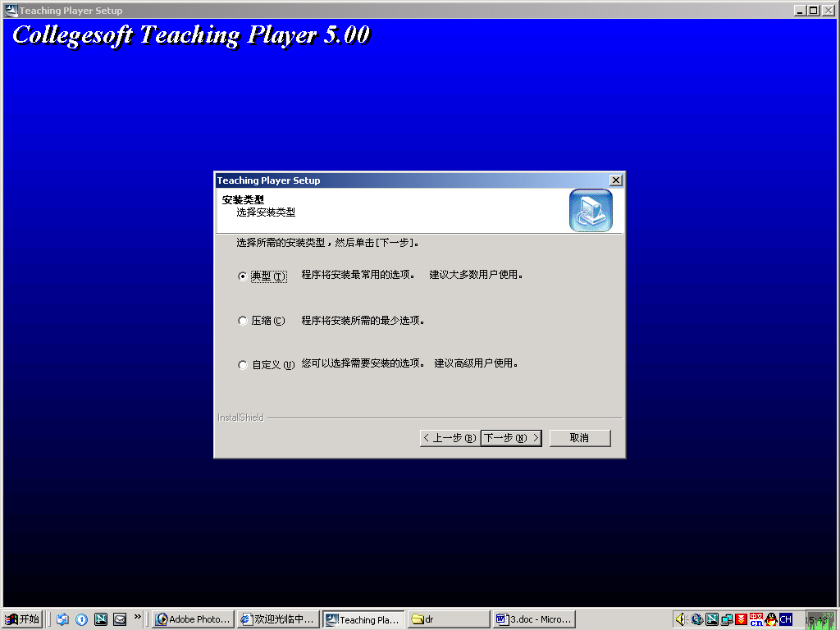Pick the 自定义 (Custom) radio button
The image size is (840, 630).
(243, 365)
